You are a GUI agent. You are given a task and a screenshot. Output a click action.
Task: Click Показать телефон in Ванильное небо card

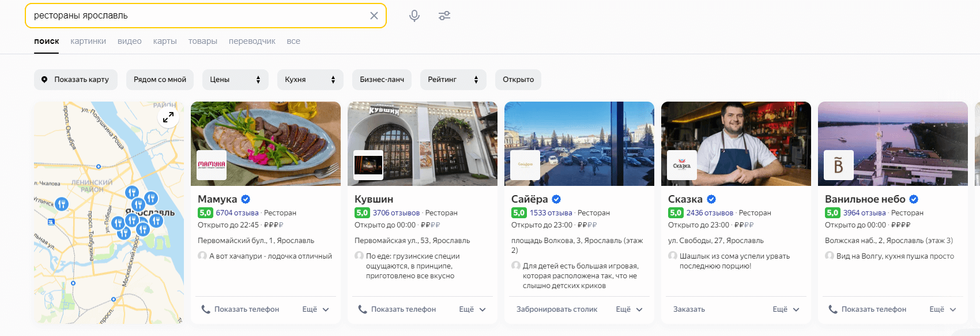tap(874, 309)
